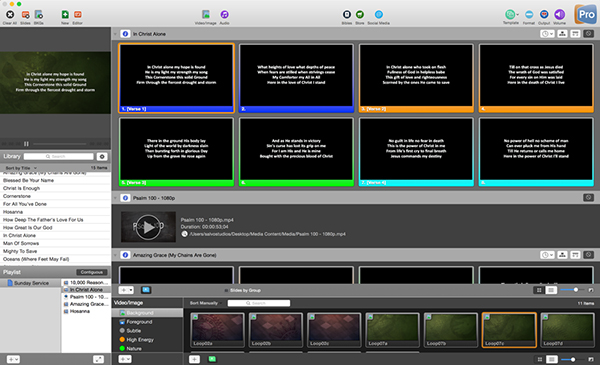
Task: Open the Audio bin toolbar icon
Action: (225, 15)
